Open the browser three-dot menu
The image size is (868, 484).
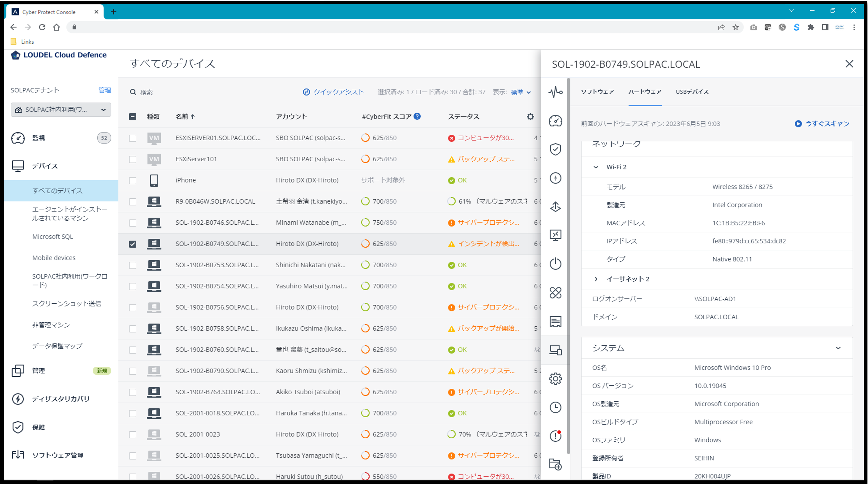(854, 27)
